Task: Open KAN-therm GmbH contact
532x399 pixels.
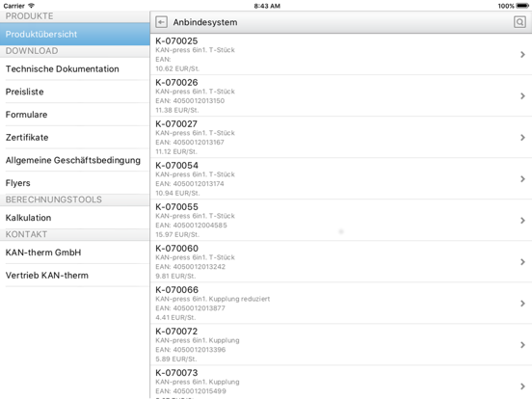Action: (x=74, y=253)
